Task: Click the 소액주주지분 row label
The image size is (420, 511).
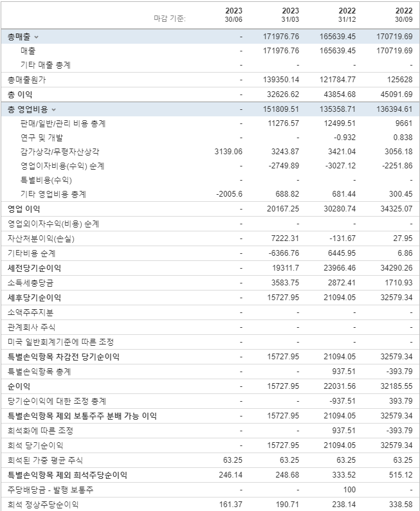Action: tap(30, 313)
